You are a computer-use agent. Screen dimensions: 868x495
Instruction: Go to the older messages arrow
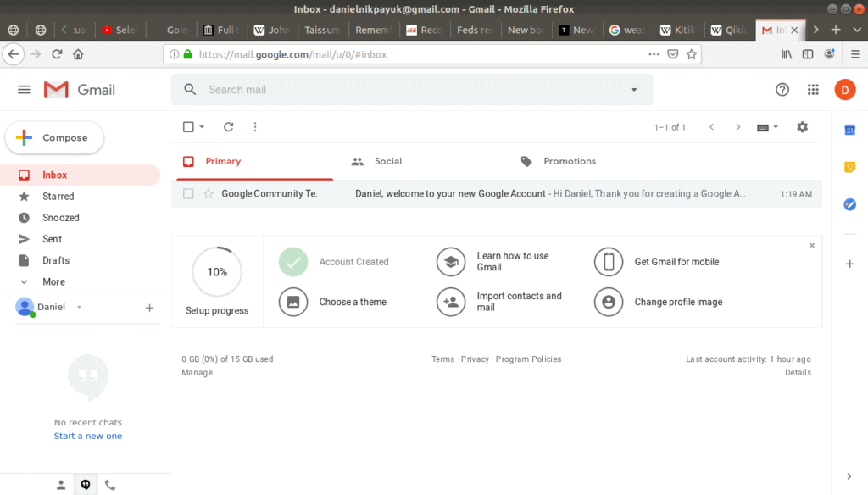(x=738, y=127)
